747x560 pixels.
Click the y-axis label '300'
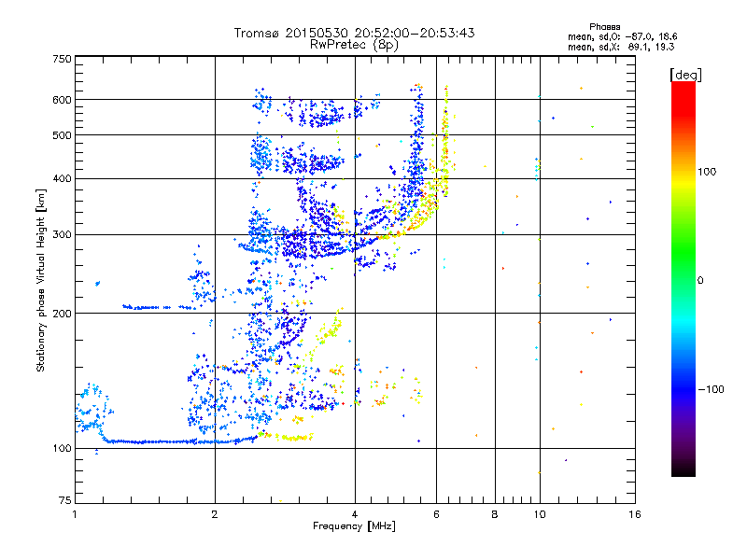(62, 235)
